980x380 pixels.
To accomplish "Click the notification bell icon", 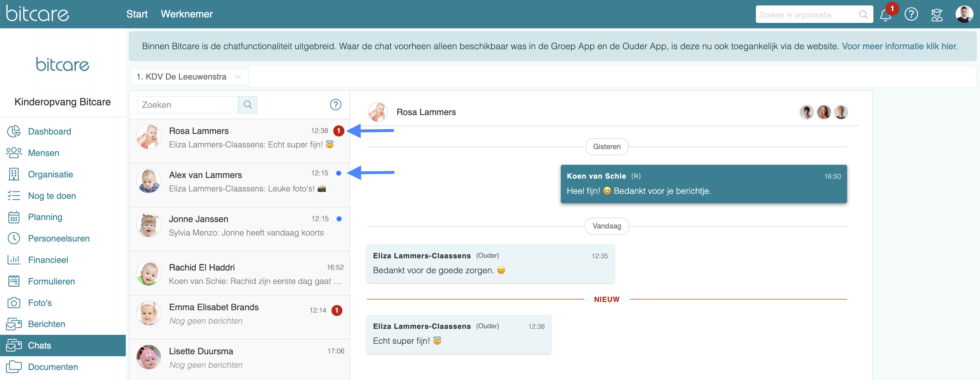I will point(885,15).
